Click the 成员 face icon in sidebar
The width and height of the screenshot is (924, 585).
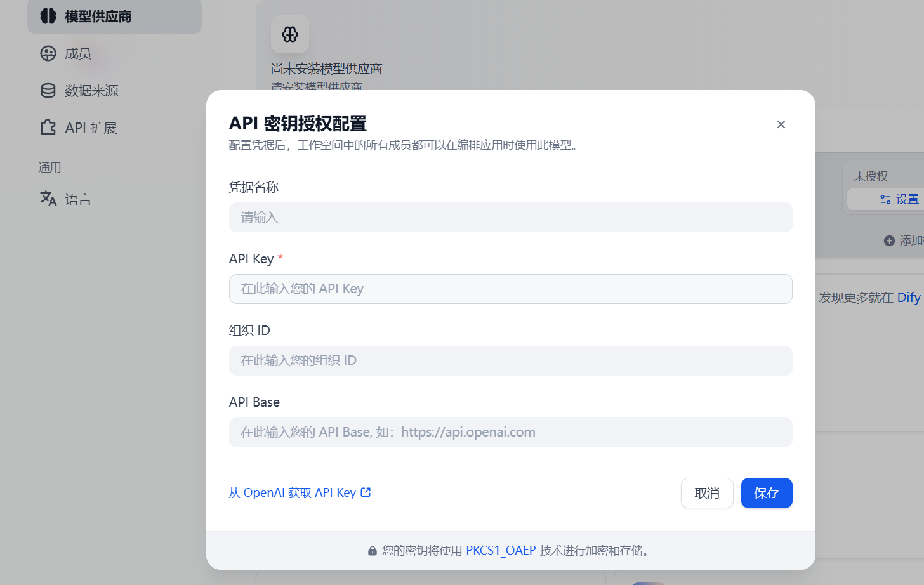(x=48, y=53)
